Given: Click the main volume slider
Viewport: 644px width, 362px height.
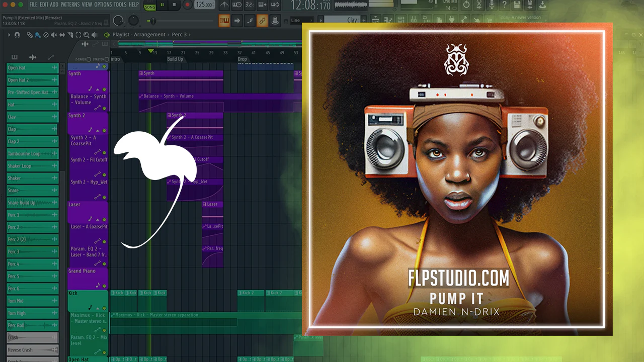Looking at the screenshot, I should 119,21.
